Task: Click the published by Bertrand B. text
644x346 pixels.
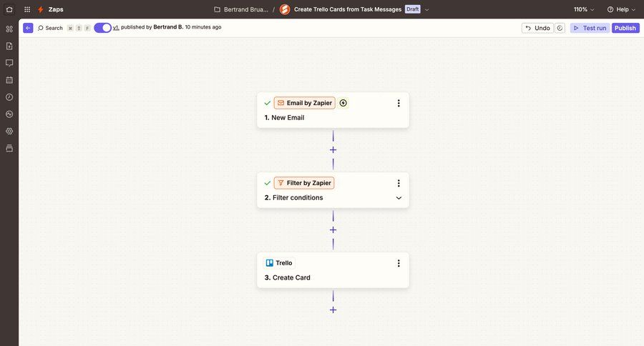Action: click(x=152, y=27)
